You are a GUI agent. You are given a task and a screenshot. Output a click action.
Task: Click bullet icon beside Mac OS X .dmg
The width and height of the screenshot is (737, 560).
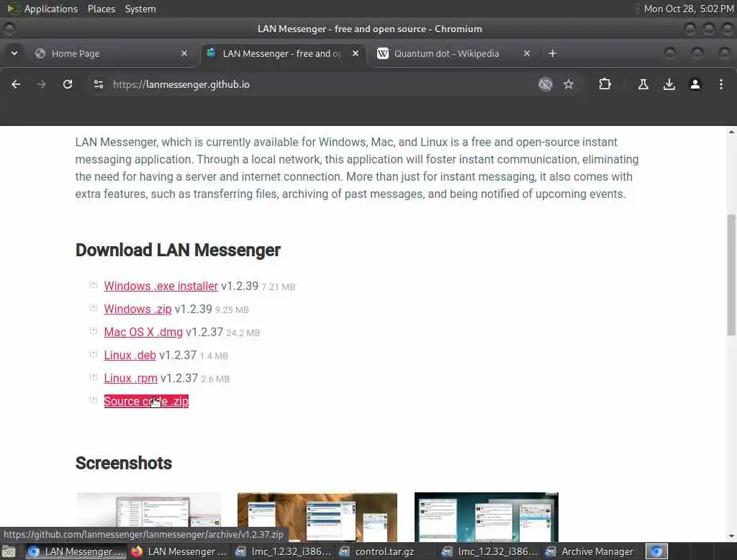(x=94, y=330)
